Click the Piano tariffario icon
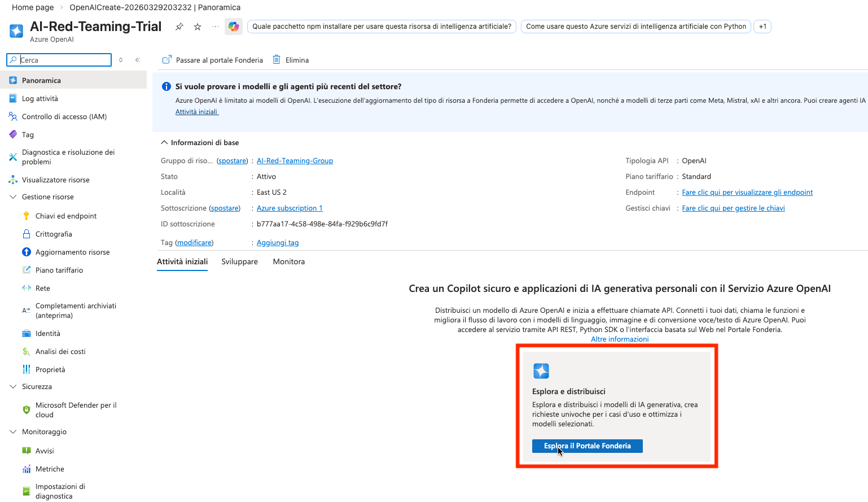Image resolution: width=868 pixels, height=502 pixels. [x=27, y=270]
